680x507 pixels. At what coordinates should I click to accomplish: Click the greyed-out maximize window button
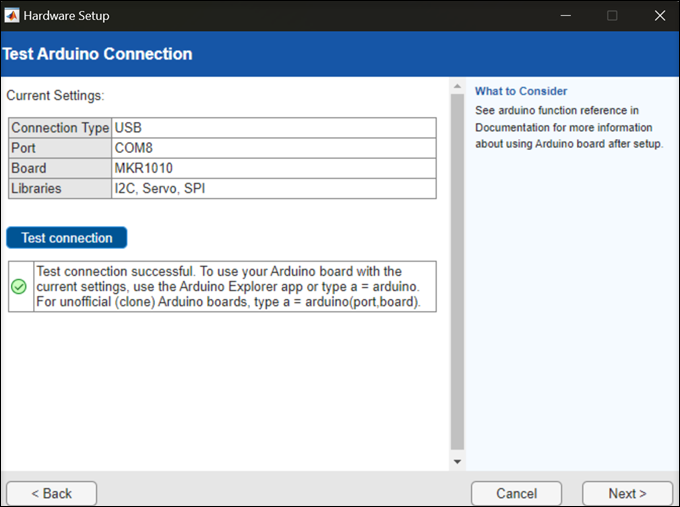point(612,16)
